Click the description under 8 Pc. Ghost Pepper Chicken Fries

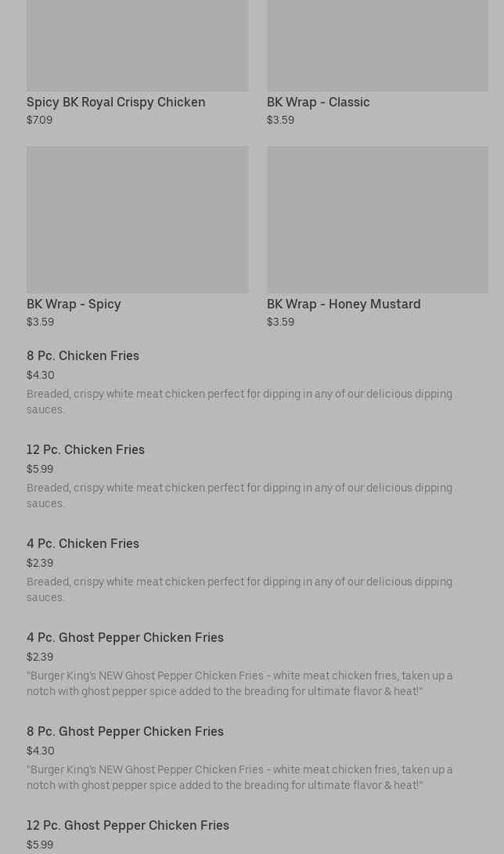point(239,777)
